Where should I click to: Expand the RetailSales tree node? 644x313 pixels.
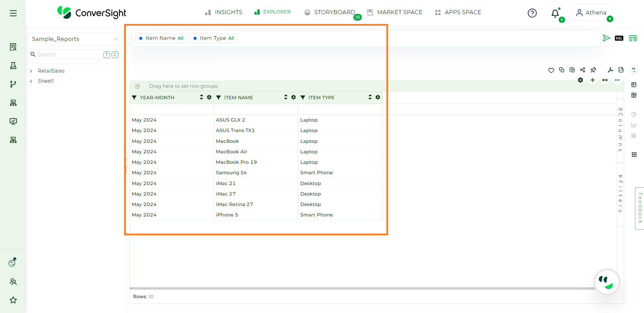pyautogui.click(x=31, y=71)
